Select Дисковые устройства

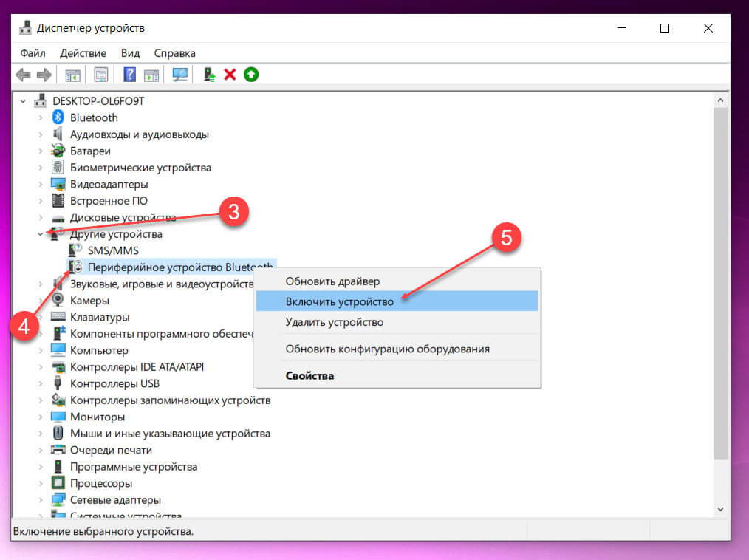click(x=123, y=217)
